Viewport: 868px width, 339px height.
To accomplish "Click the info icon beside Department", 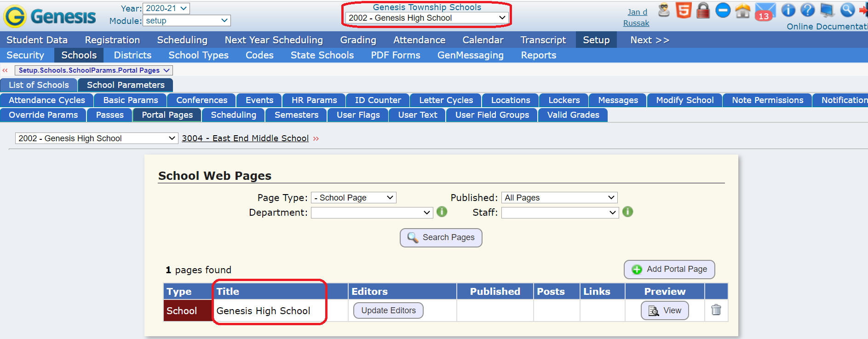I will coord(442,212).
